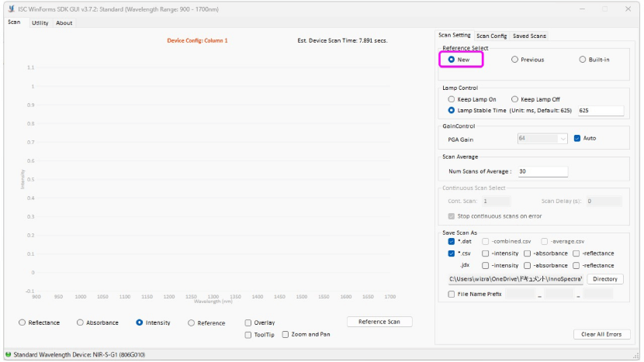644x362 pixels.
Task: Disable the Auto PGA gain checkbox
Action: 576,139
